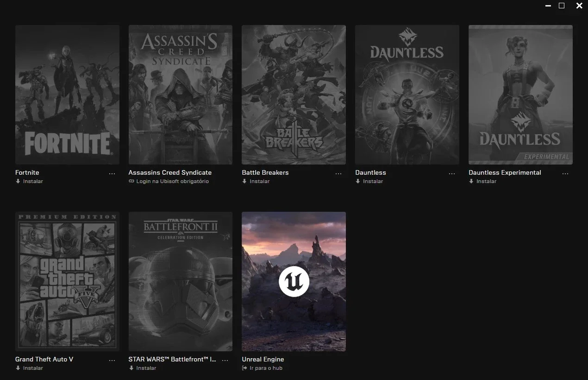588x380 pixels.
Task: Click Instalar under the Dauntless title
Action: pyautogui.click(x=369, y=181)
